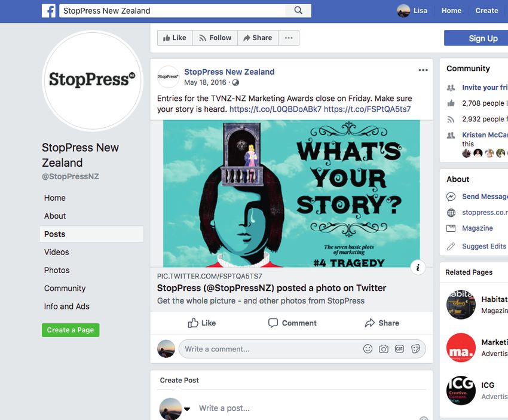Viewport: 508px width, 420px height.
Task: Click the Magazine category link
Action: [478, 228]
